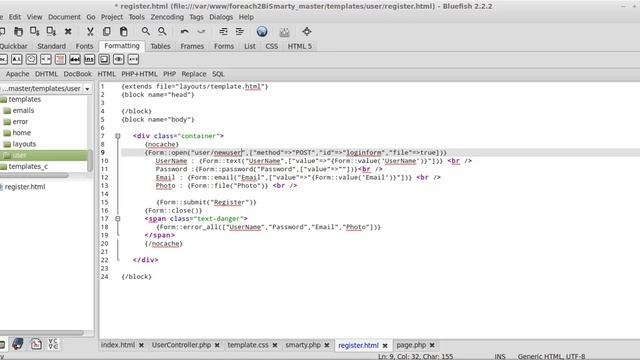Open the PHP+HTML snippets menu
Image resolution: width=640 pixels, height=360 pixels.
click(139, 74)
